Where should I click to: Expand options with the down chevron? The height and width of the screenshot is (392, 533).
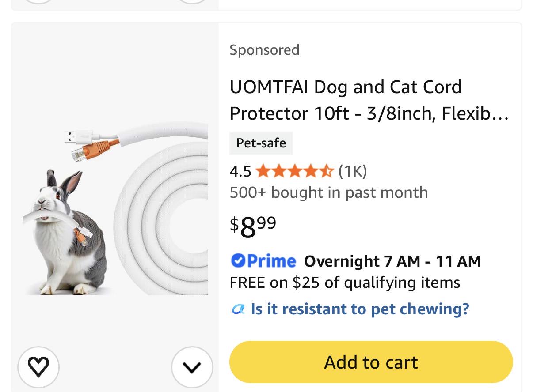click(192, 367)
